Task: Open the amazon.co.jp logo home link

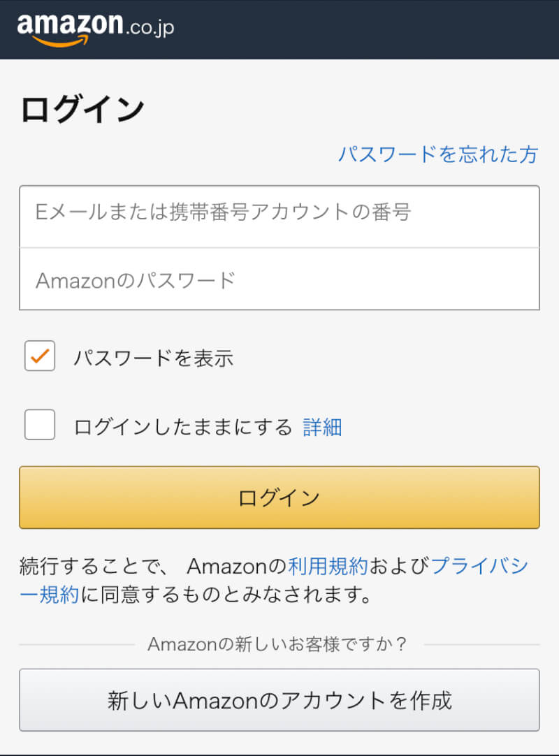Action: pyautogui.click(x=96, y=29)
